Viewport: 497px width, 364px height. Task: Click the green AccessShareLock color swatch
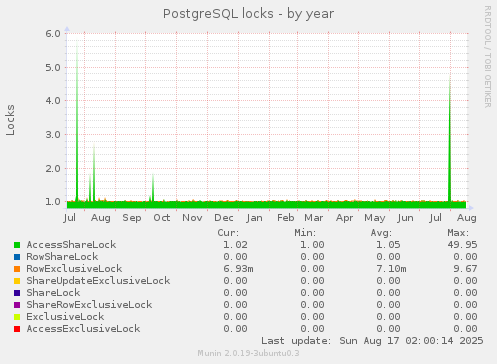[17, 245]
